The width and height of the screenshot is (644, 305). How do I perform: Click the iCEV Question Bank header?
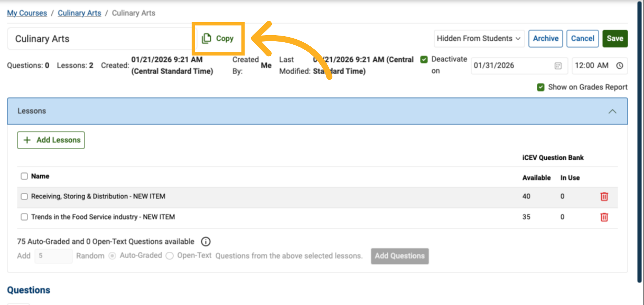[553, 158]
